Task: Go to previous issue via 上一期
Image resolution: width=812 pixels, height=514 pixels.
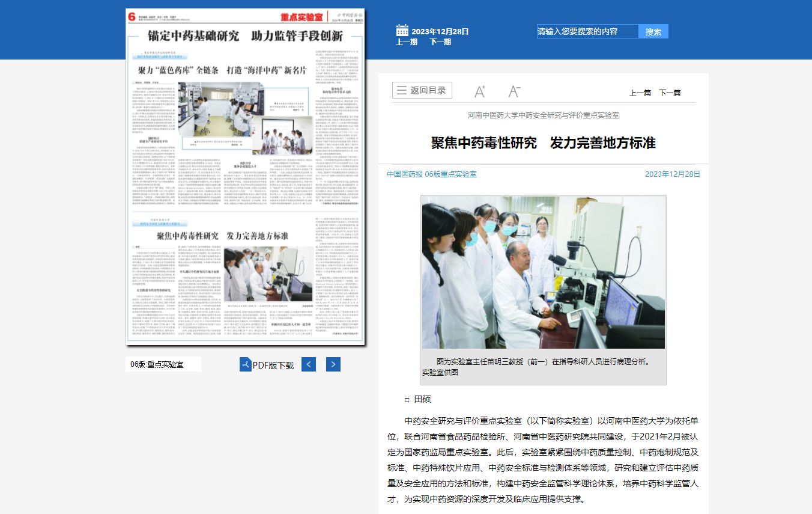Action: (407, 42)
